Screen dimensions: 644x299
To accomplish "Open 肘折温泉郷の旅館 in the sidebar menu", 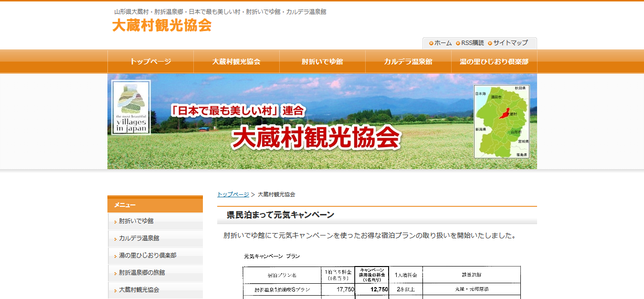I will tap(155, 273).
